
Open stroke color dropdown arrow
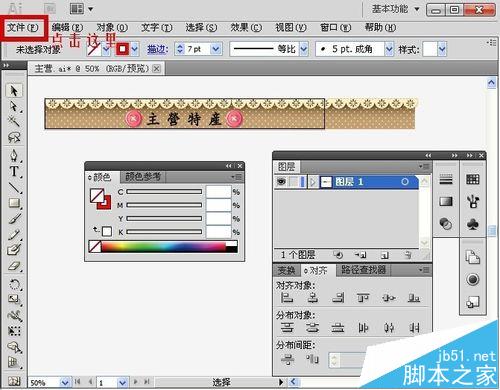coord(135,50)
